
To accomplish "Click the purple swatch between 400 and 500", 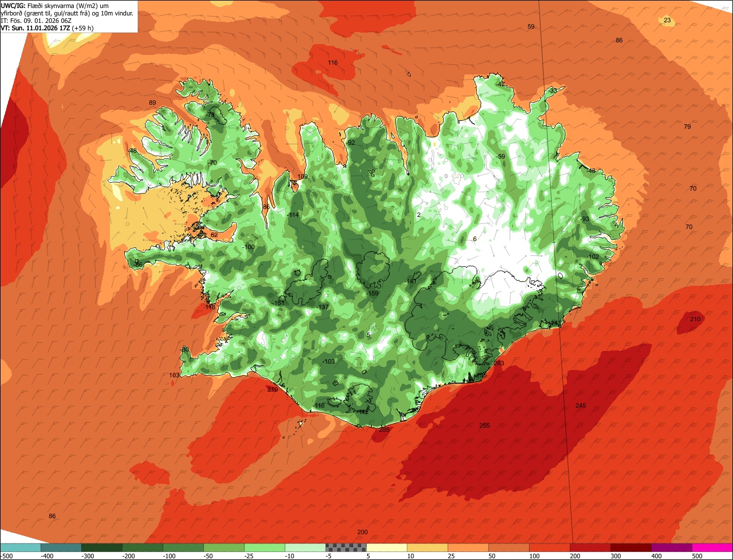I will pos(671,547).
